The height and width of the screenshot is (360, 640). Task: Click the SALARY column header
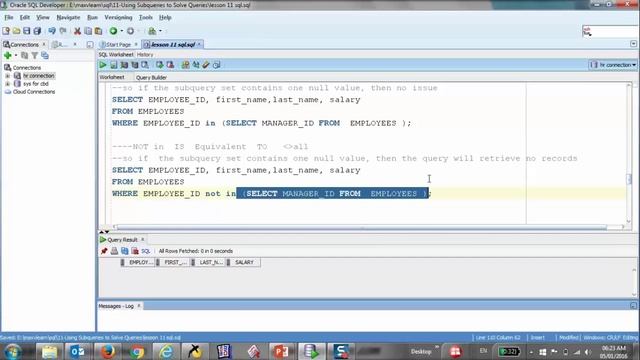244,262
